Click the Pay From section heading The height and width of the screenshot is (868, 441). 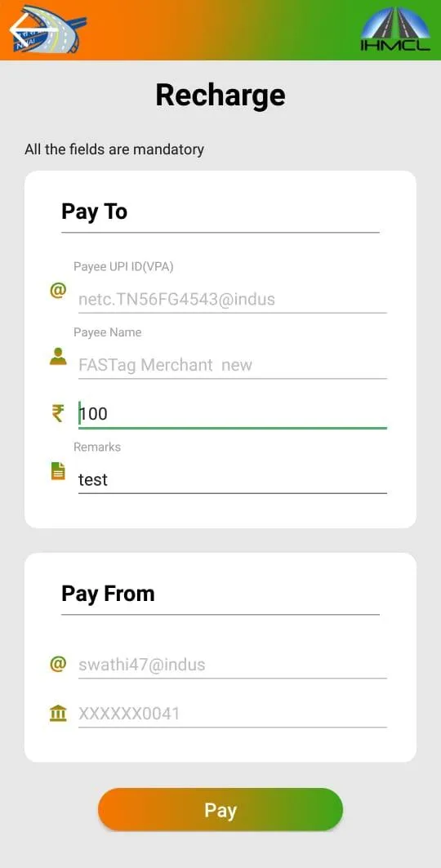tap(108, 594)
